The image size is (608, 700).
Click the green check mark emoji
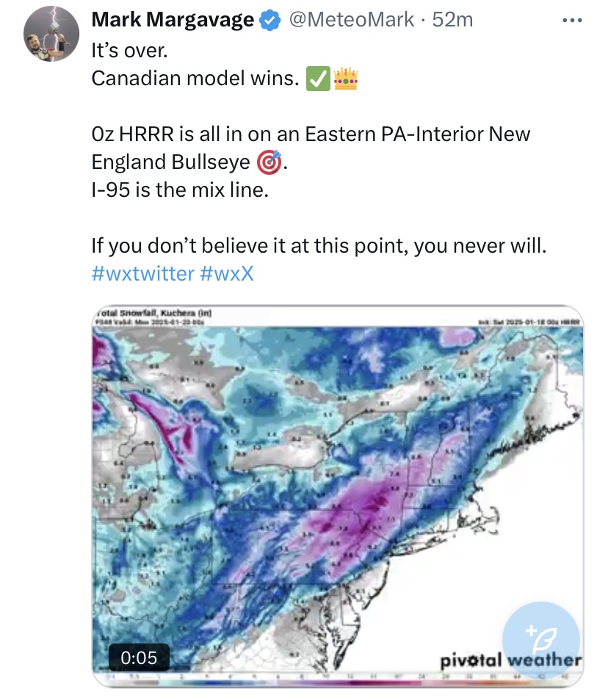click(x=318, y=79)
